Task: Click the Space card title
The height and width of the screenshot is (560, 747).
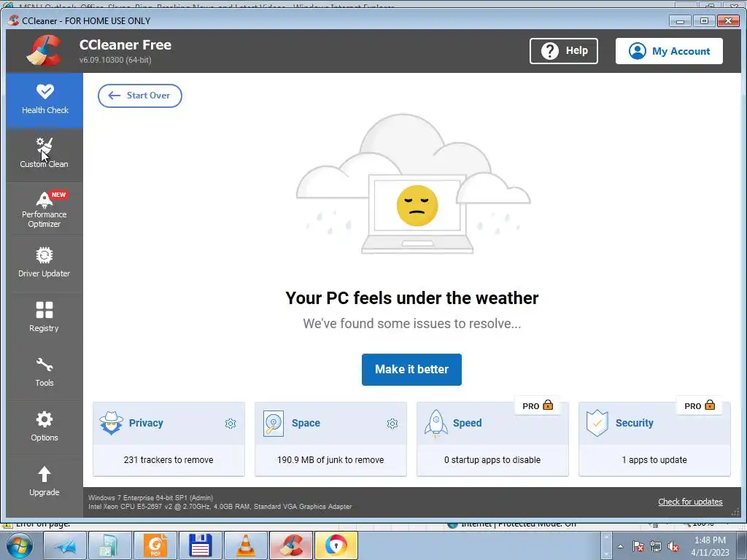Action: tap(306, 423)
